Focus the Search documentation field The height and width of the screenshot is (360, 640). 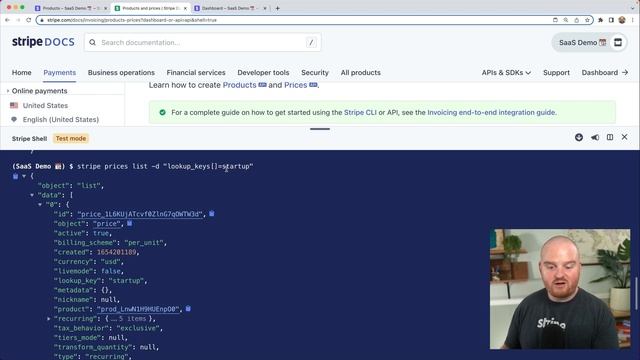coord(203,42)
